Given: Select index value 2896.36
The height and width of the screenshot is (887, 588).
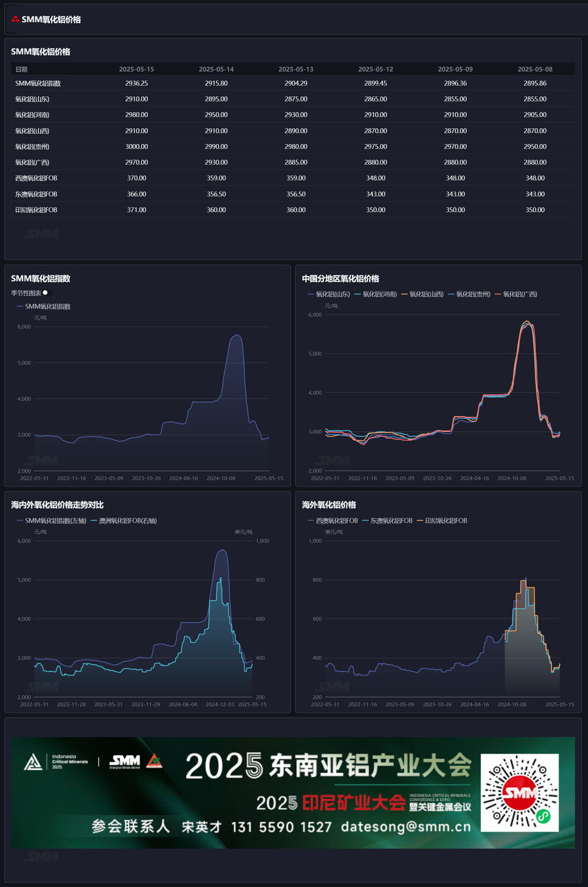Looking at the screenshot, I should [x=455, y=83].
